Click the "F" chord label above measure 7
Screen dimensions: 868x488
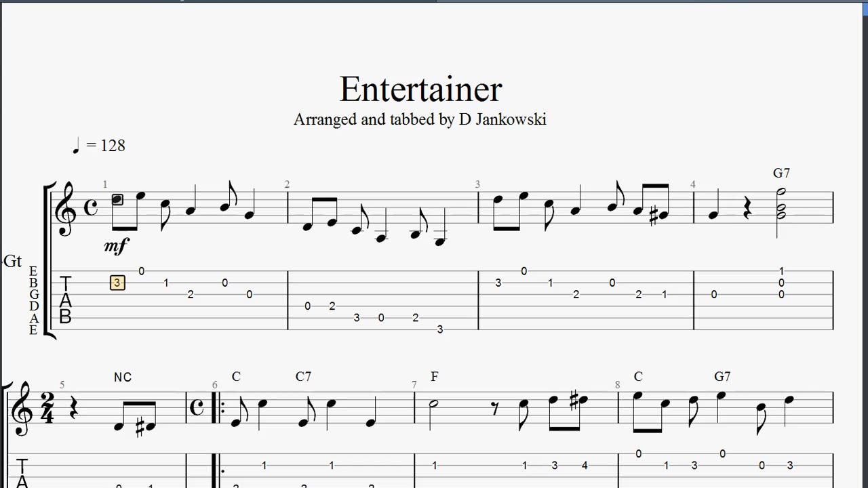[435, 376]
